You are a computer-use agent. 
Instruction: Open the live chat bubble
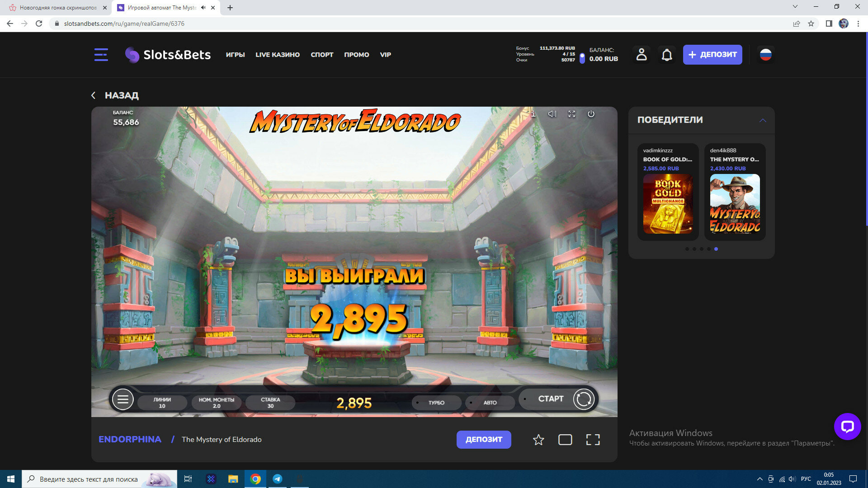pyautogui.click(x=847, y=426)
